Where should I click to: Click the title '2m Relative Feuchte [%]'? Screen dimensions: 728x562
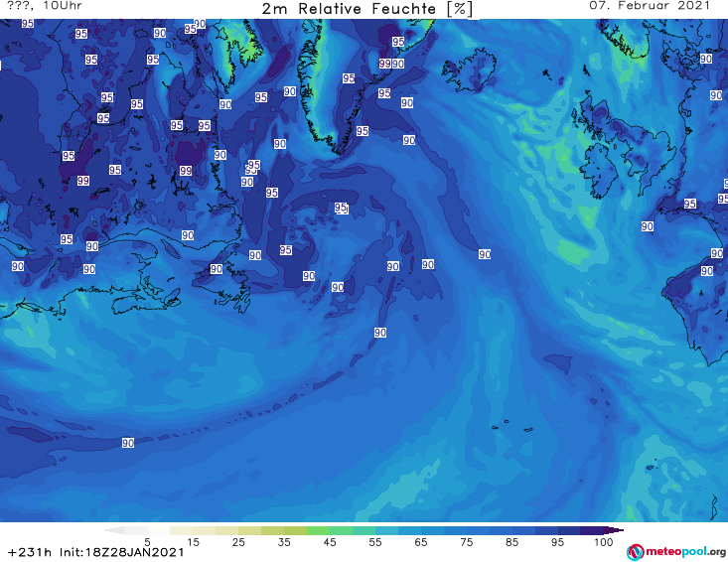367,9
